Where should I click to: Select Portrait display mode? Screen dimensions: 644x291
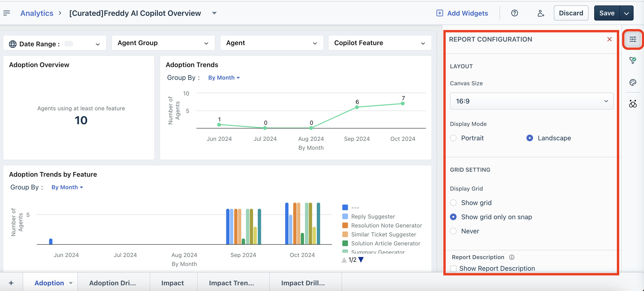(453, 138)
